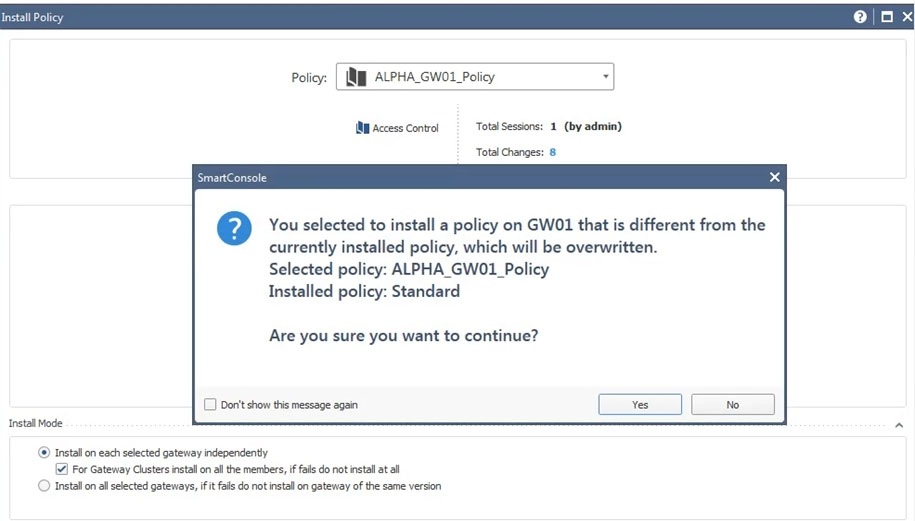Click the blue question mark dialog icon
The image size is (915, 521).
click(234, 228)
